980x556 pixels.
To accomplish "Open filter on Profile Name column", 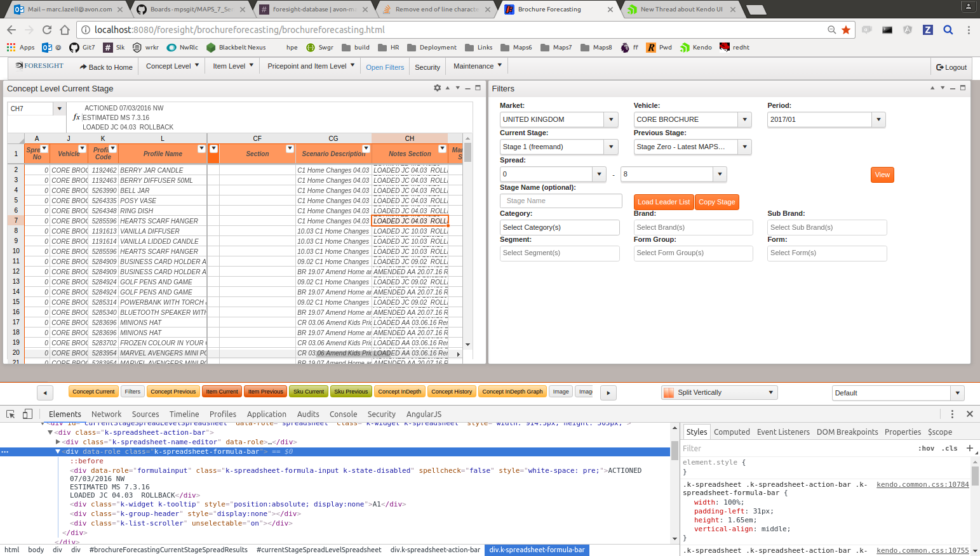I will 201,149.
